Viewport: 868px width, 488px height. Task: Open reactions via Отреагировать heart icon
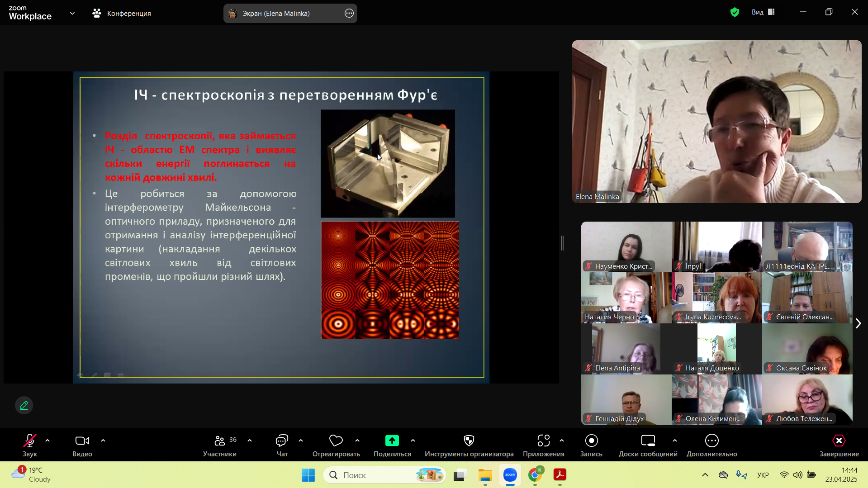[x=336, y=445]
